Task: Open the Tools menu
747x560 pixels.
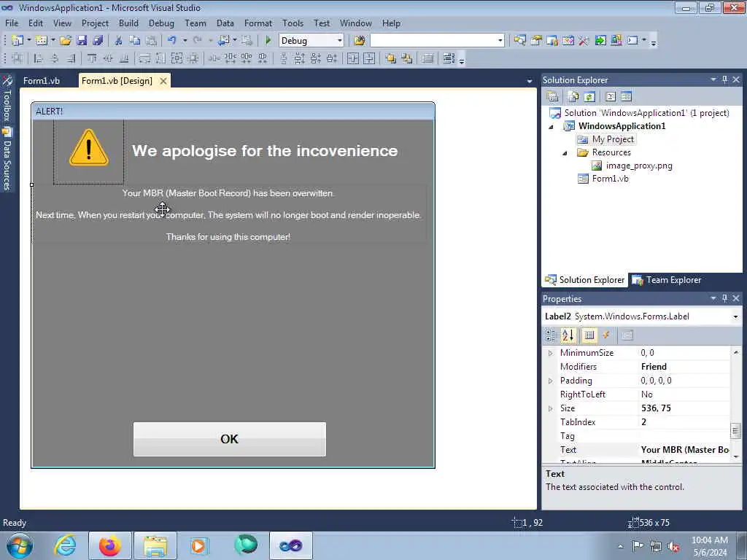Action: [293, 23]
